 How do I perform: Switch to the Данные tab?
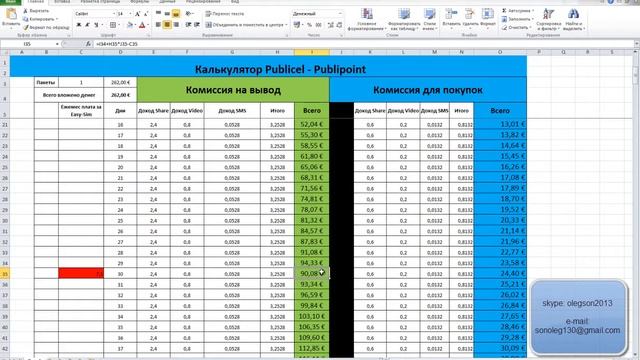tap(167, 2)
